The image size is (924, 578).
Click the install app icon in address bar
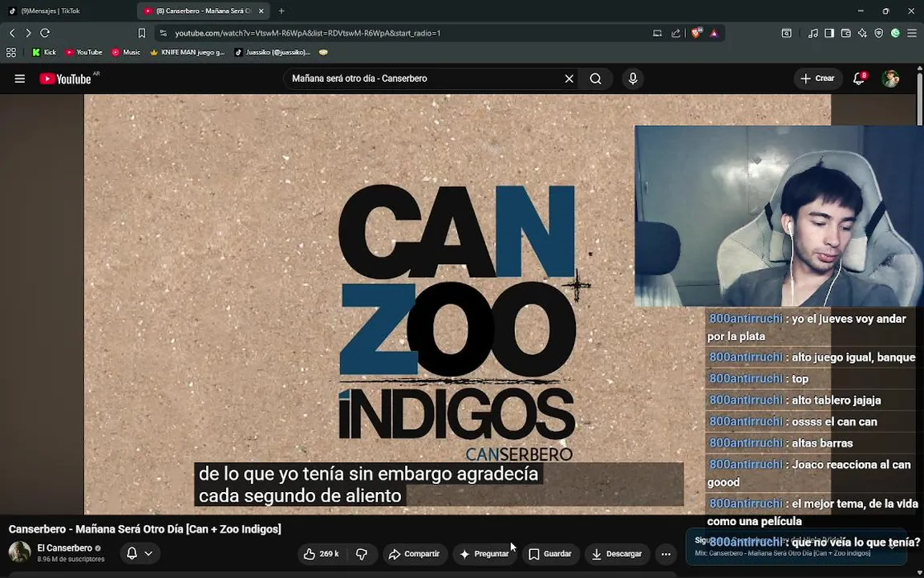pos(657,33)
